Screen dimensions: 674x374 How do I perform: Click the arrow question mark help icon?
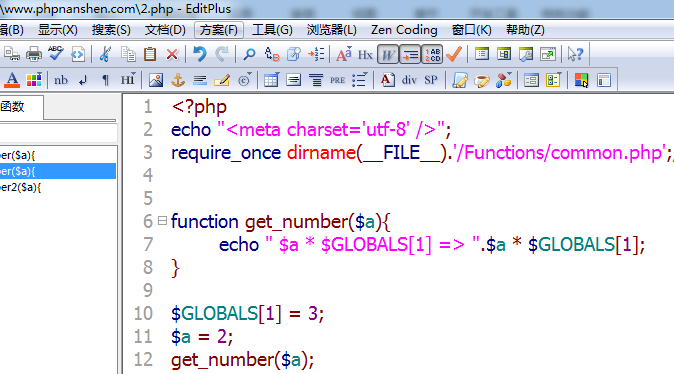point(575,54)
